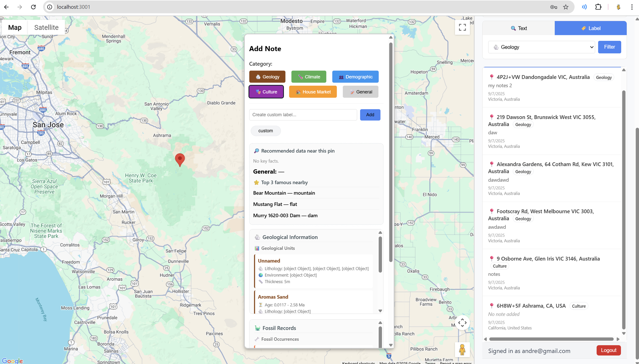Focus the Create custom label field

(303, 115)
